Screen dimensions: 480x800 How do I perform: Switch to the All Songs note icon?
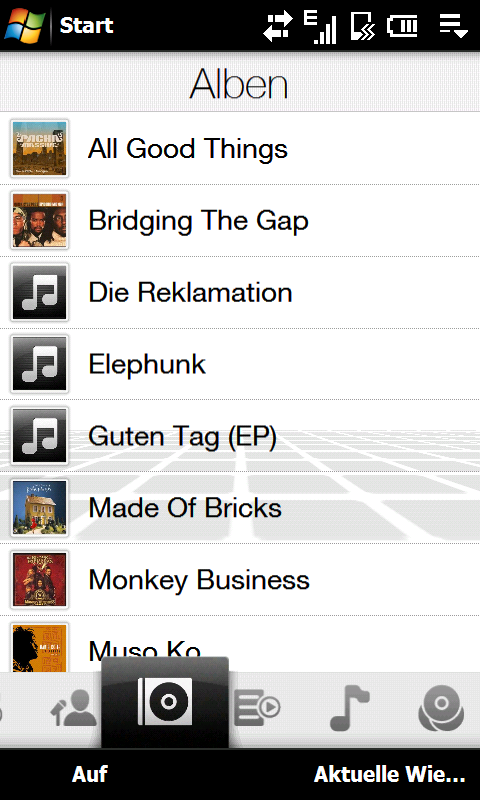tap(349, 707)
